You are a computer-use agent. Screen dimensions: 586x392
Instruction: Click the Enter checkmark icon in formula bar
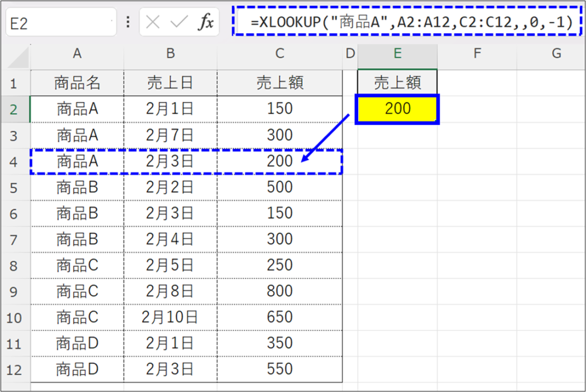pyautogui.click(x=179, y=23)
